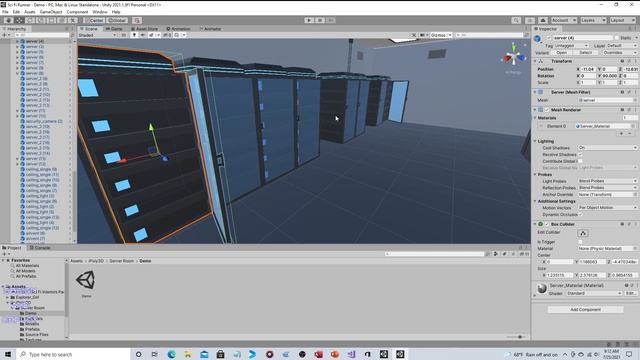Toggle Is Trigger checkbox
Screen dimensions: 640x360
tap(580, 242)
